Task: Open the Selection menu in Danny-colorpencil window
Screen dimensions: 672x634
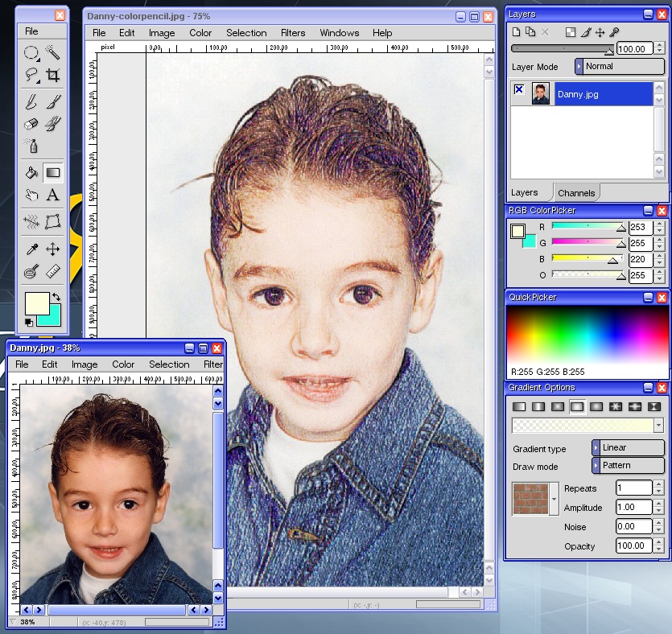Action: tap(246, 33)
